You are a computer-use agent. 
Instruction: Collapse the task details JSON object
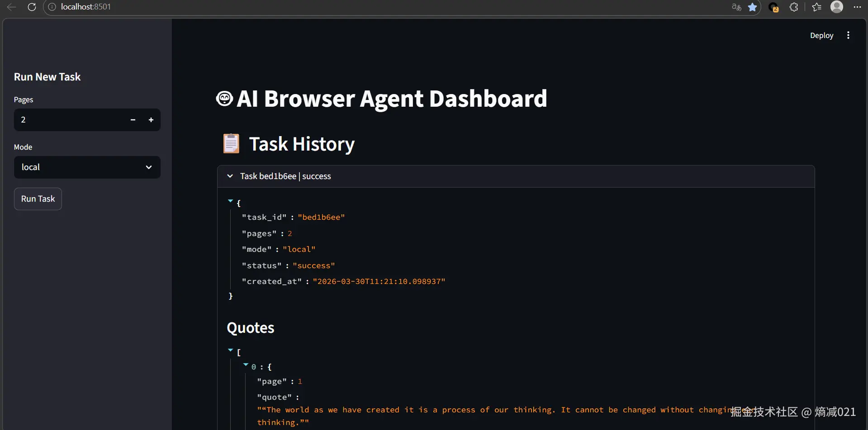231,201
